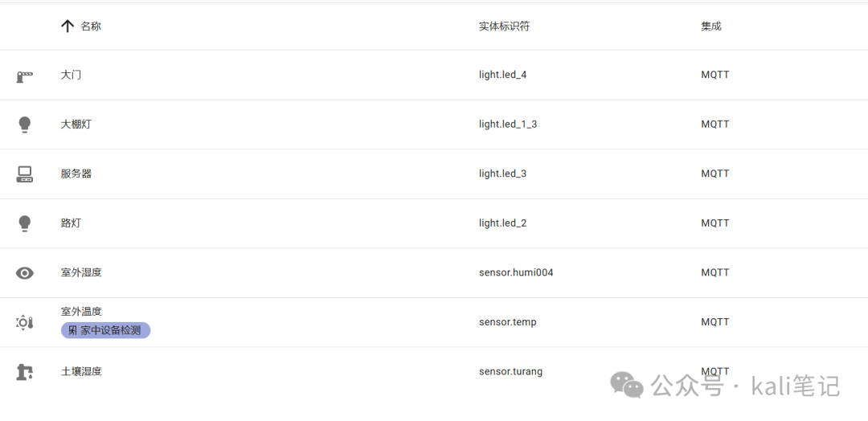Select entity ID sensor.humi004
Screen dimensions: 868x421
[x=516, y=272]
